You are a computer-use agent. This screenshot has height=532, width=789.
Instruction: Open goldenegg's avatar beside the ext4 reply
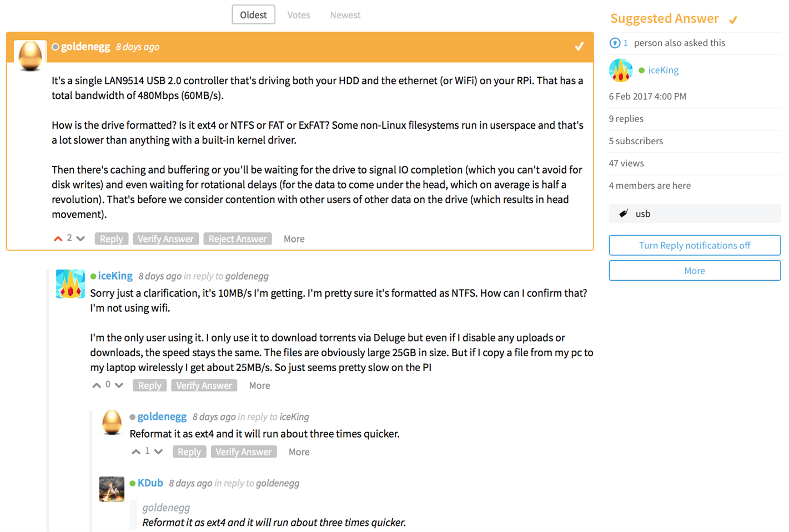112,422
